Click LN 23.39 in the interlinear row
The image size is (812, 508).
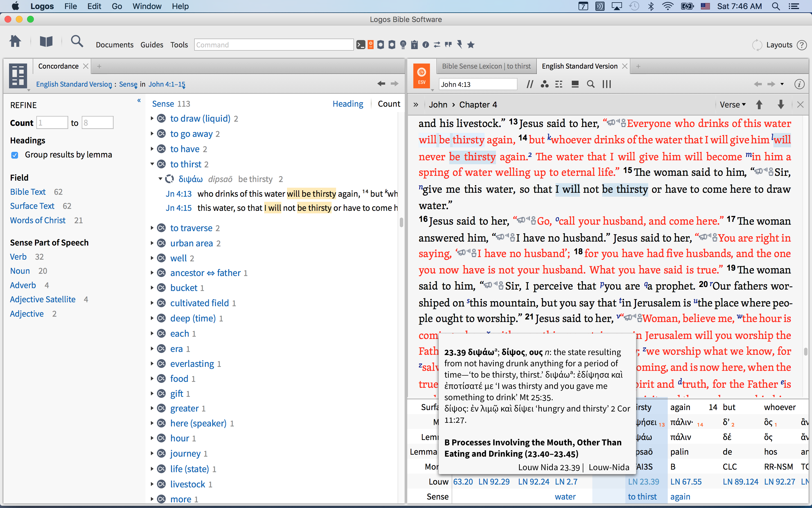click(x=644, y=481)
